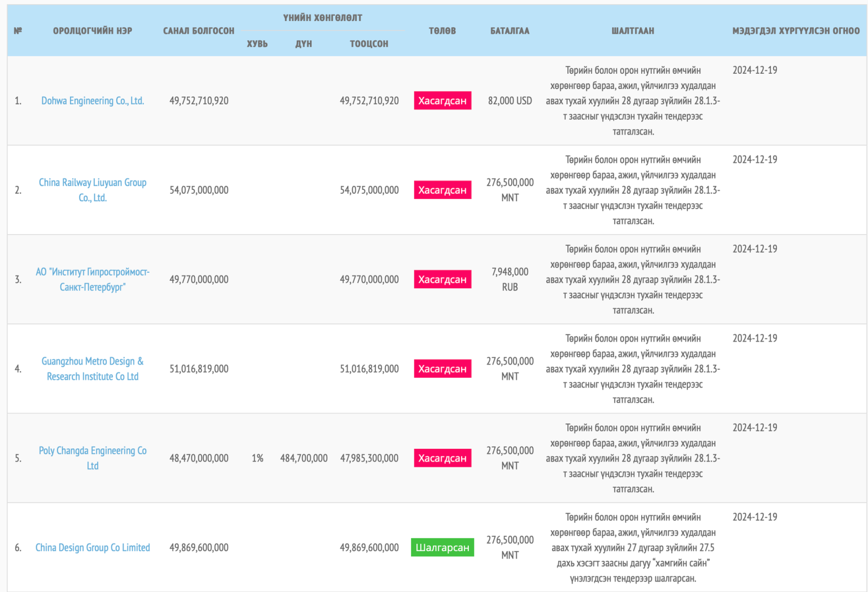Viewport: 868px width, 592px height.
Task: Click the 2024-12-19 date in Poly Changda row
Action: click(755, 428)
